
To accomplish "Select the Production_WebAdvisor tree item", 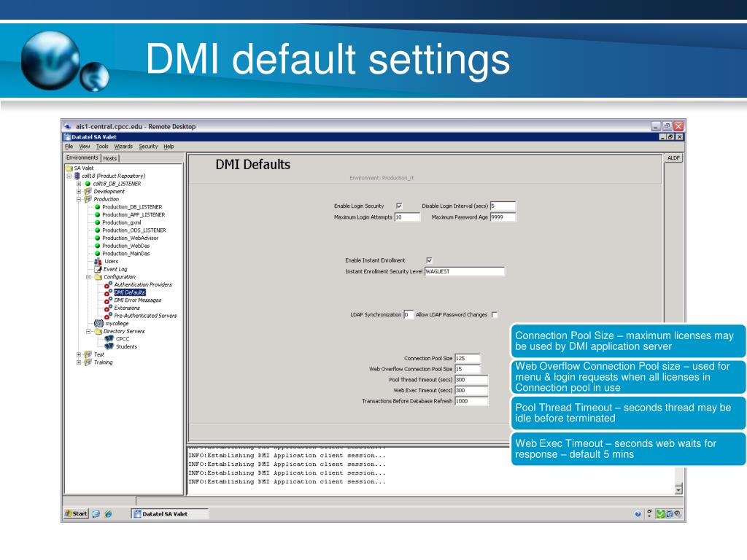I will [130, 238].
